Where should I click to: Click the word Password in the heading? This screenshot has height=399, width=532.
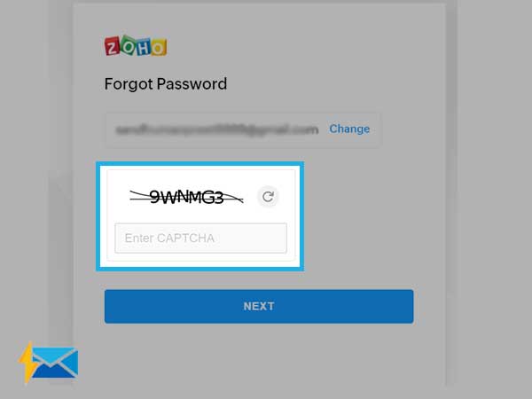(x=192, y=83)
